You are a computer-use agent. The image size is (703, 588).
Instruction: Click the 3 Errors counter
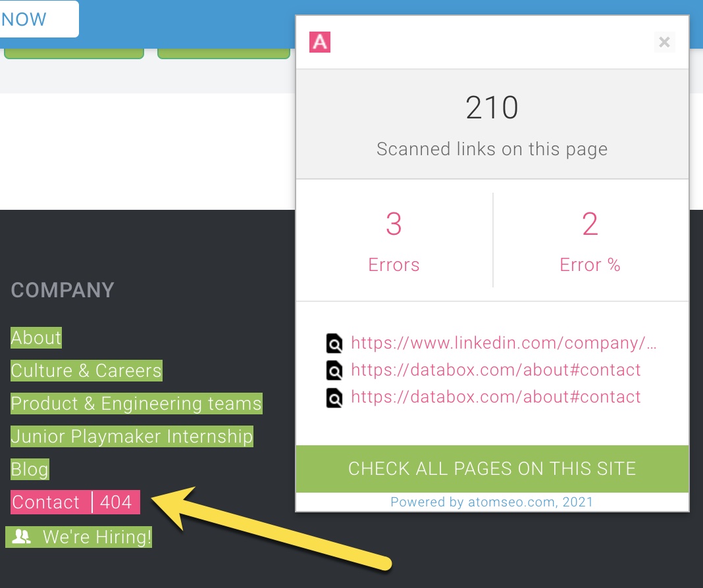coord(394,241)
